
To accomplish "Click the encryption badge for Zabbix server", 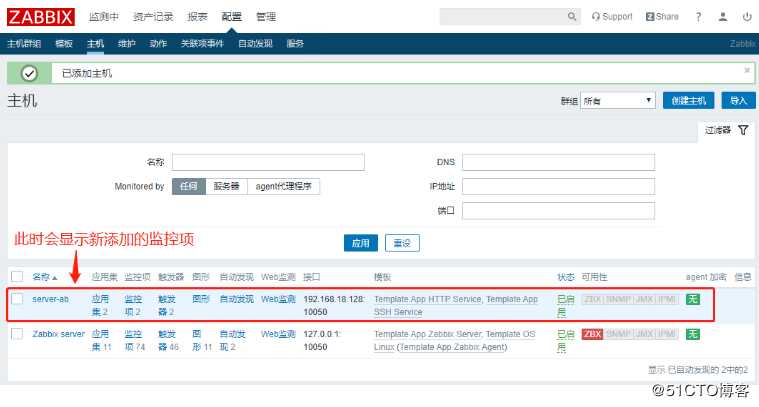I will tap(693, 334).
